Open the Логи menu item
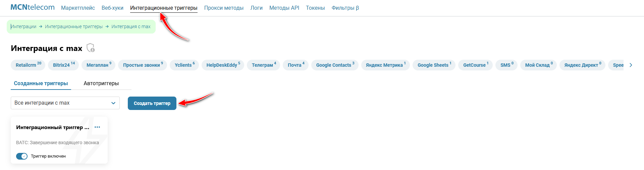 click(x=256, y=8)
